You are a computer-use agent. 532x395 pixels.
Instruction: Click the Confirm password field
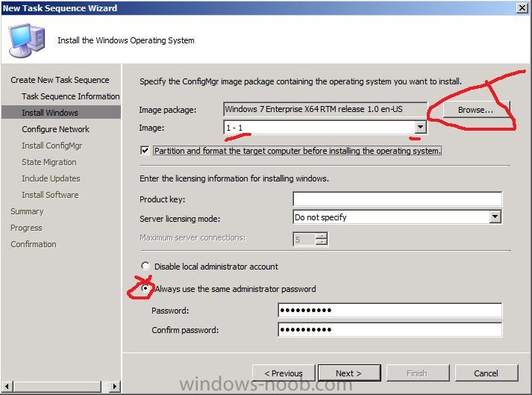click(389, 329)
